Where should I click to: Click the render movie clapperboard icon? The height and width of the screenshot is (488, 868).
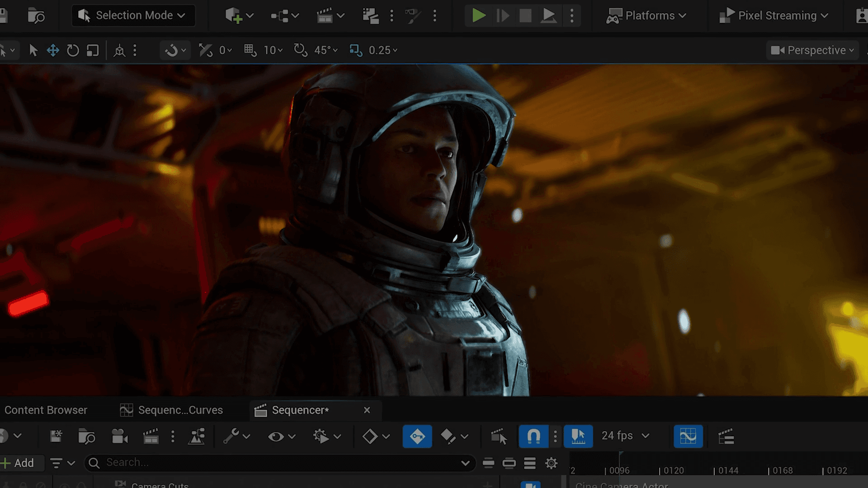(151, 436)
